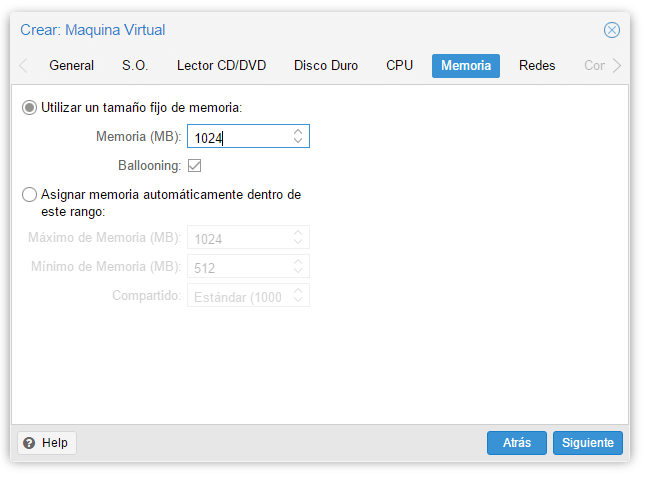Image resolution: width=647 pixels, height=482 pixels.
Task: Close the Crear Maquina Virtual dialog
Action: point(611,30)
